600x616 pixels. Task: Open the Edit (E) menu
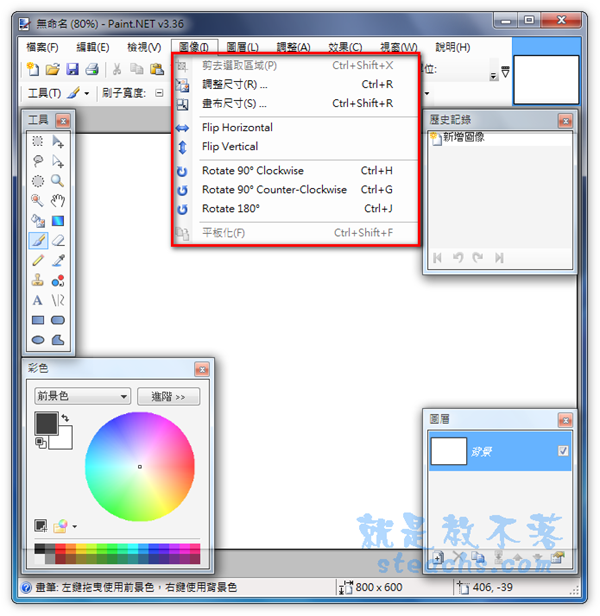coord(93,48)
